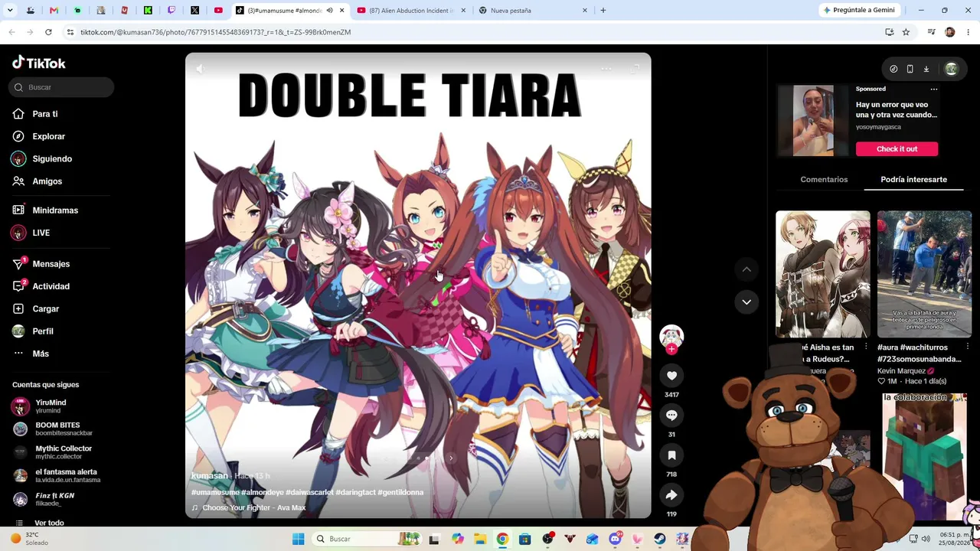
Task: Switch to the Alien Abduction Incident tab
Action: tap(411, 11)
